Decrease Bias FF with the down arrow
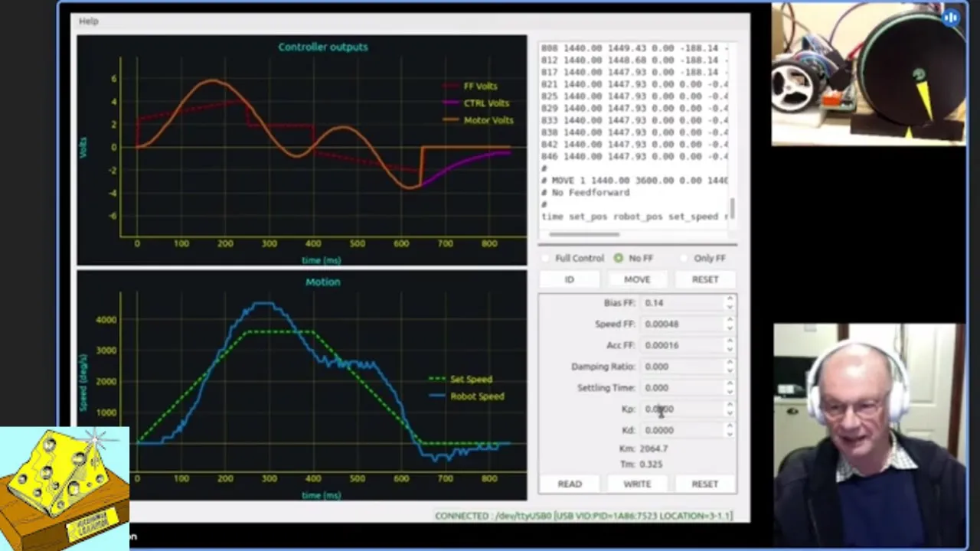 (x=730, y=307)
